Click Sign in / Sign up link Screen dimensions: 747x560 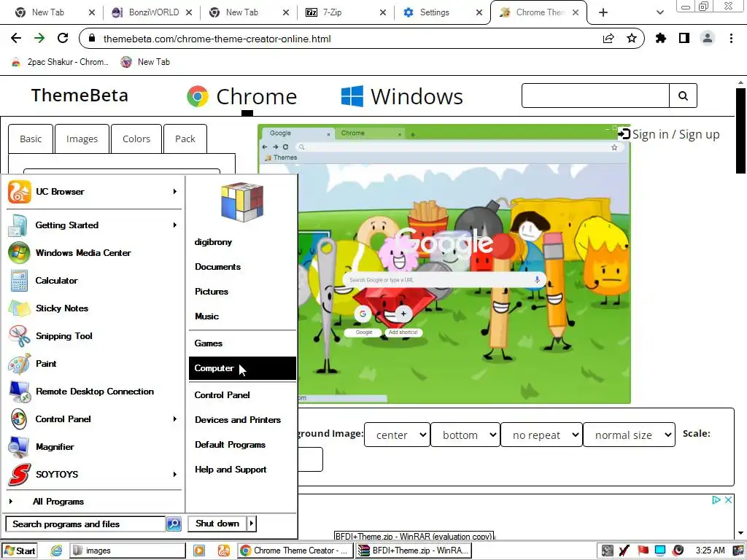point(669,135)
